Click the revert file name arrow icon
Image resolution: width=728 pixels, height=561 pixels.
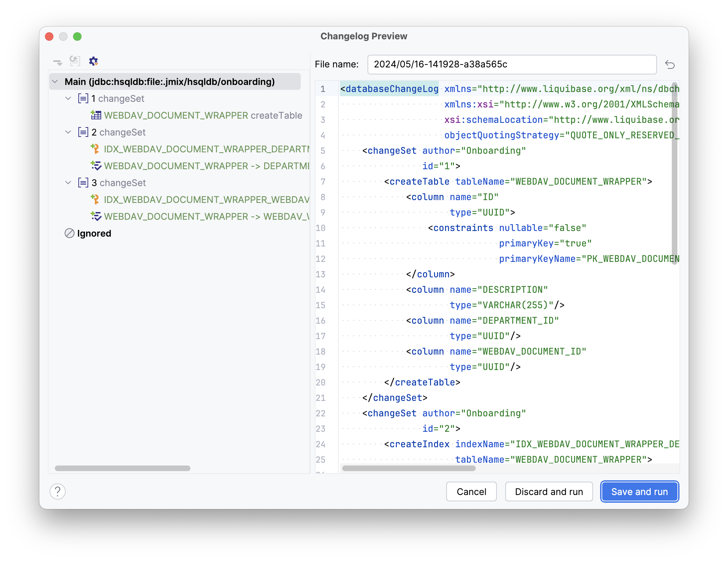point(670,65)
